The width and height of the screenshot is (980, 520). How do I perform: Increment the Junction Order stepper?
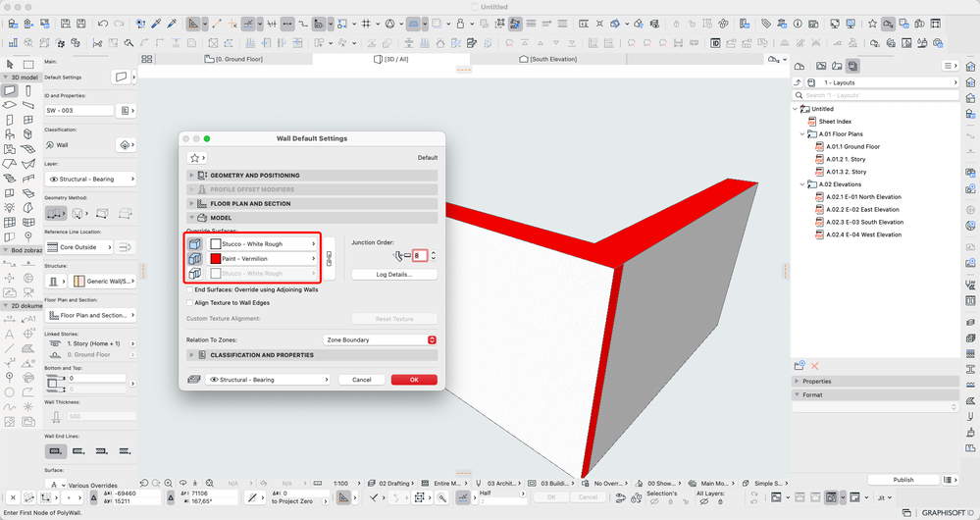(434, 252)
